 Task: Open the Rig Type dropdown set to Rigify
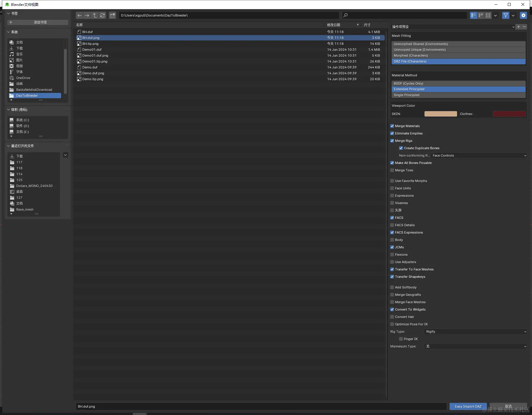point(476,332)
